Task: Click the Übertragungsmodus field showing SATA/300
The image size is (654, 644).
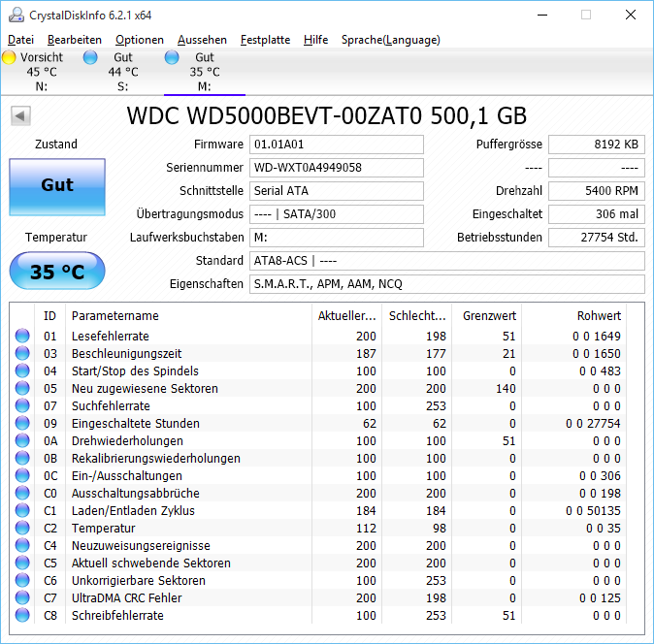Action: click(337, 214)
